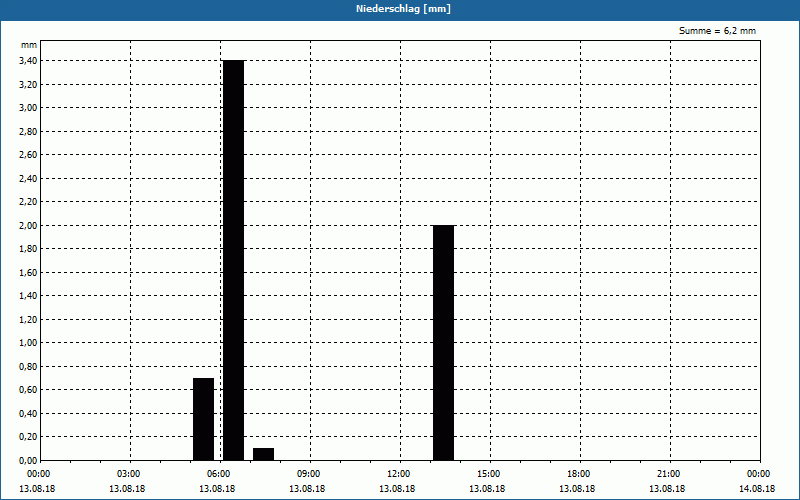Viewport: 800px width, 500px height.
Task: Click the 3,00 y-axis label
Action: coord(28,108)
